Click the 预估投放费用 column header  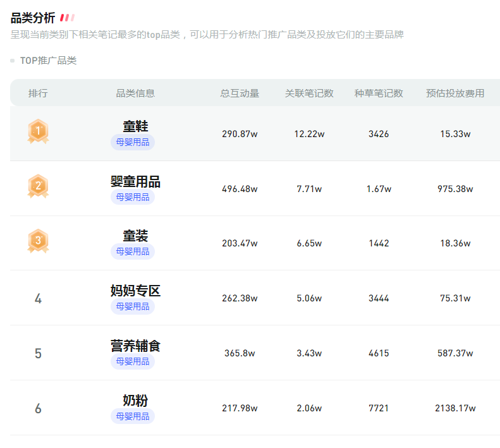pos(455,94)
